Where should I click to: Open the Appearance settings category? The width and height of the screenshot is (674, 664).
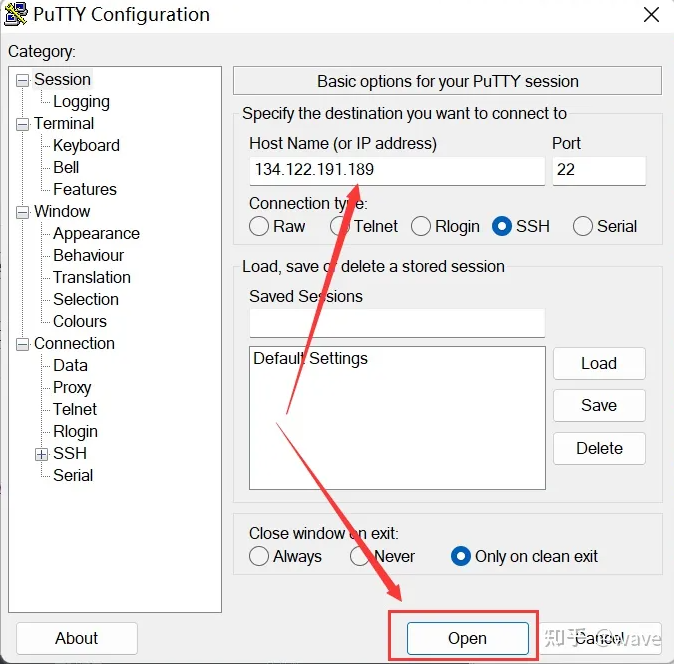pyautogui.click(x=96, y=234)
